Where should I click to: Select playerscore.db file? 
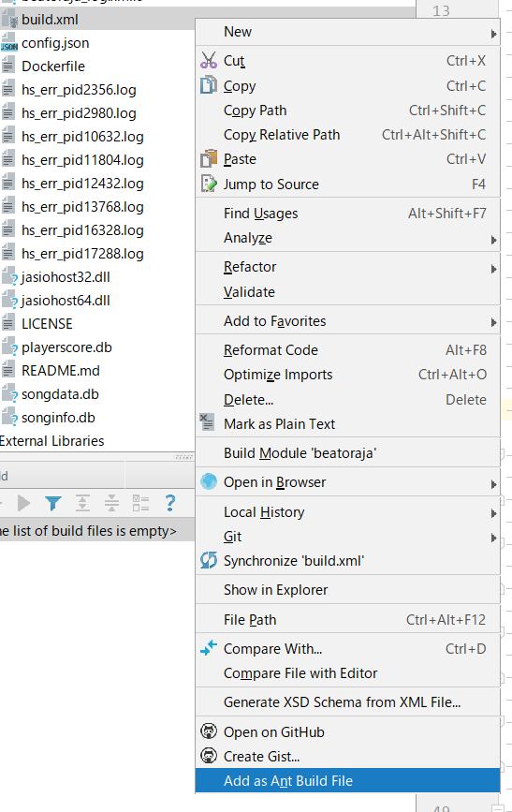66,347
